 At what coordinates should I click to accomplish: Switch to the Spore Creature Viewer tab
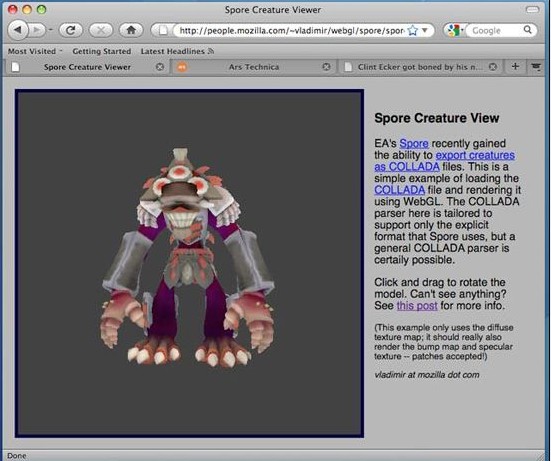87,67
